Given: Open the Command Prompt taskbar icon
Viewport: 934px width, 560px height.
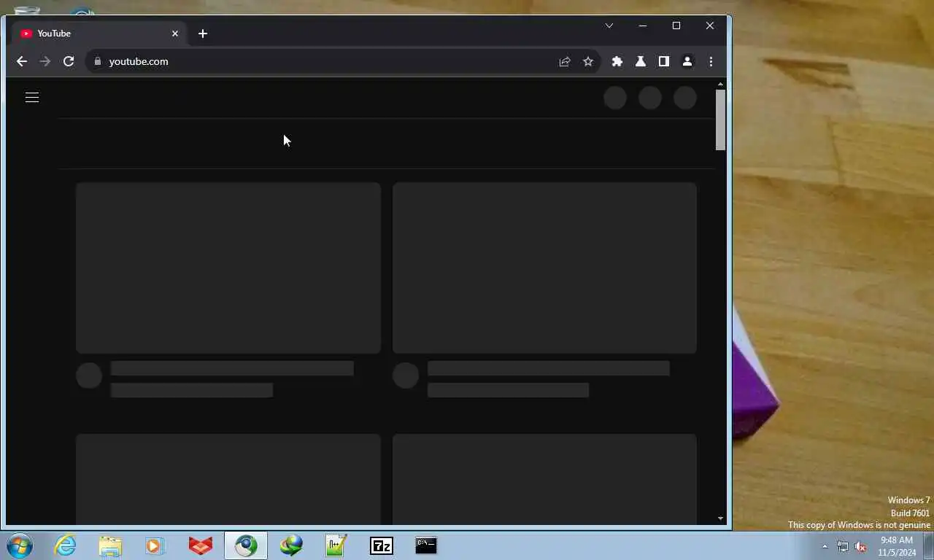Looking at the screenshot, I should click(x=426, y=545).
